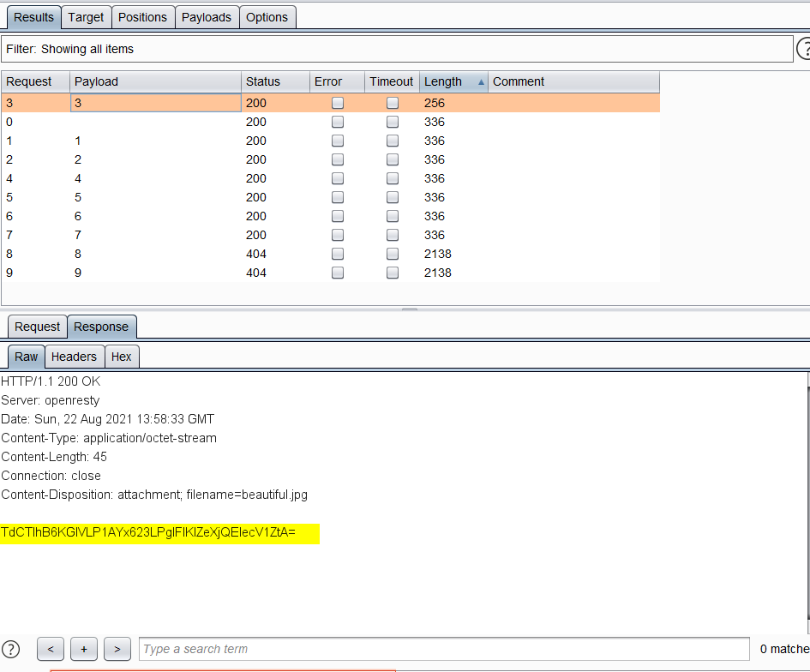Toggle Timeout checkbox for request 8
Image resolution: width=810 pixels, height=672 pixels.
(x=393, y=254)
